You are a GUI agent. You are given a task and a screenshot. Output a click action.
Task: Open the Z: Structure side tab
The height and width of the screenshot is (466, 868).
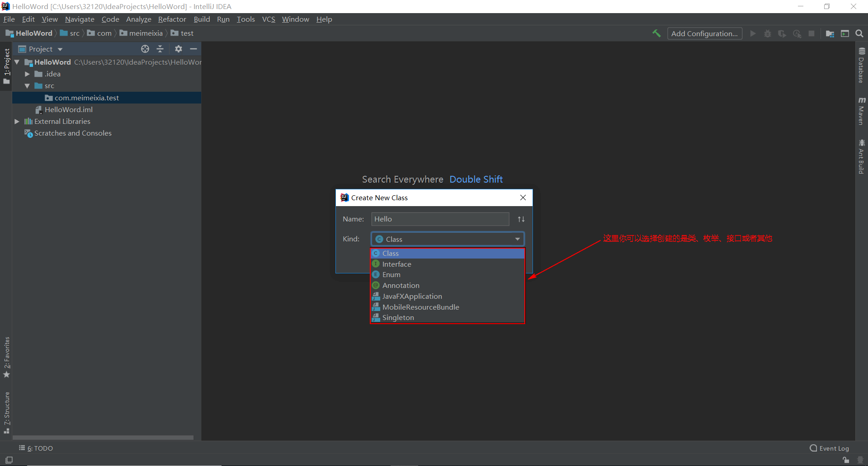(6, 413)
